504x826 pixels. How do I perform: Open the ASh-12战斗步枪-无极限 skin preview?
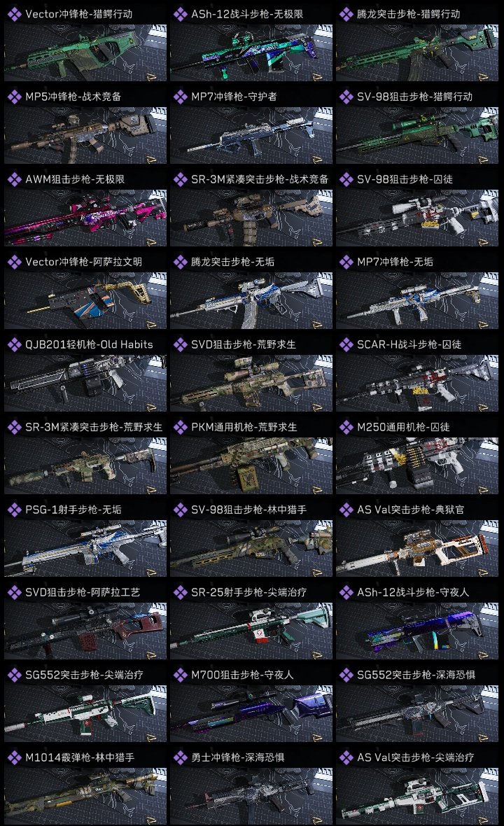point(251,52)
